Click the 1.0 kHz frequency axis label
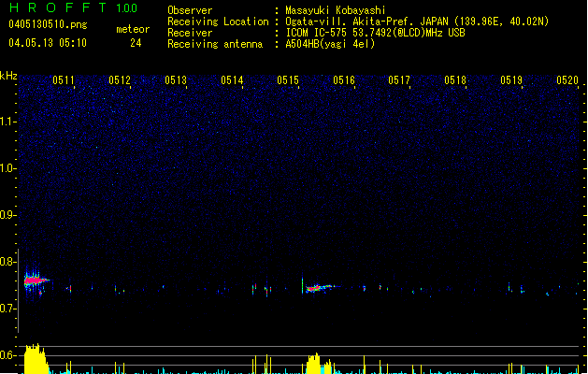Image resolution: width=588 pixels, height=374 pixels. tap(7, 168)
